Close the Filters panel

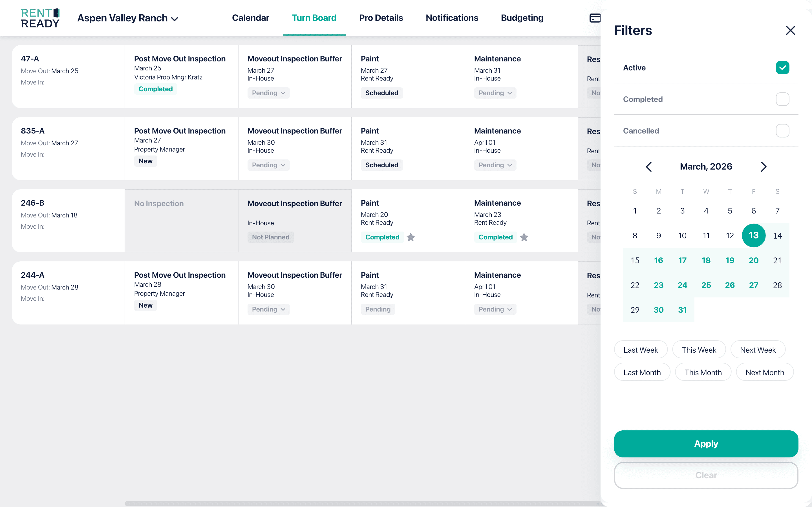791,30
